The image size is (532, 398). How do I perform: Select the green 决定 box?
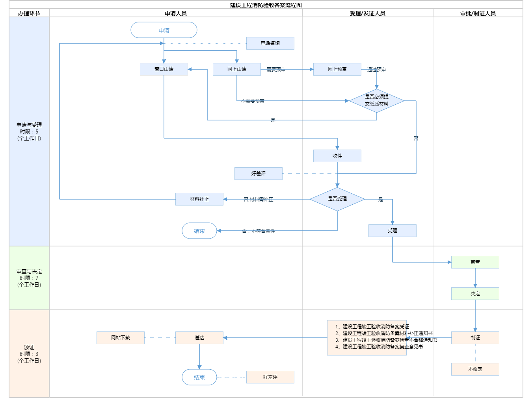coord(475,294)
